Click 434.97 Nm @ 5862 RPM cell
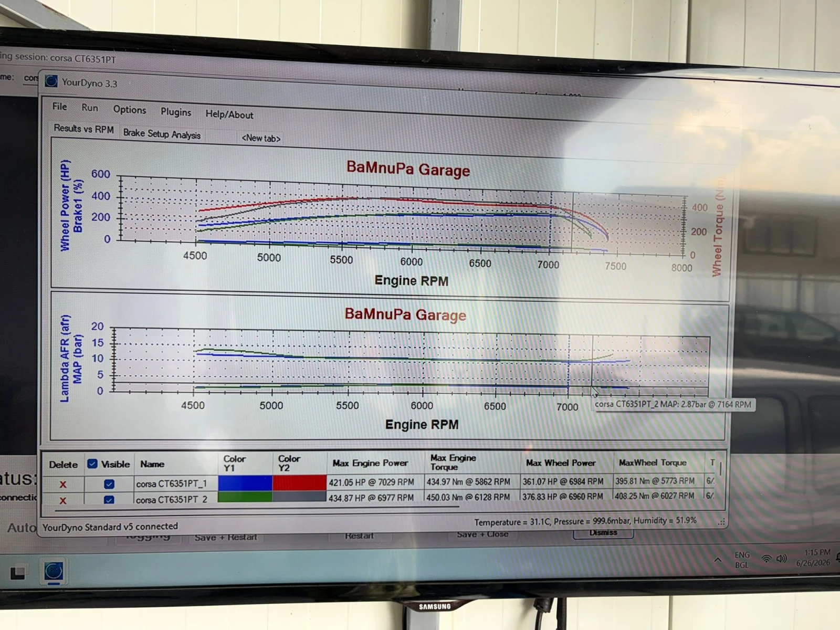This screenshot has height=630, width=840. click(x=468, y=481)
